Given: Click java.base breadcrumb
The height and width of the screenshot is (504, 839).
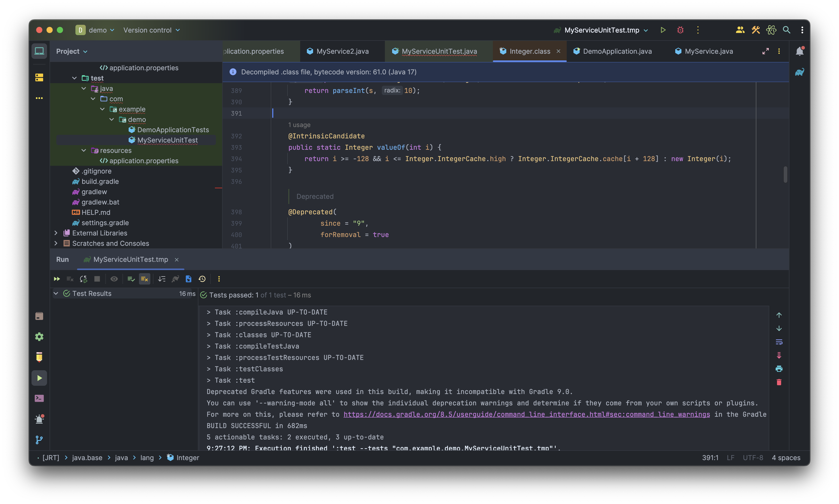Looking at the screenshot, I should pos(87,458).
